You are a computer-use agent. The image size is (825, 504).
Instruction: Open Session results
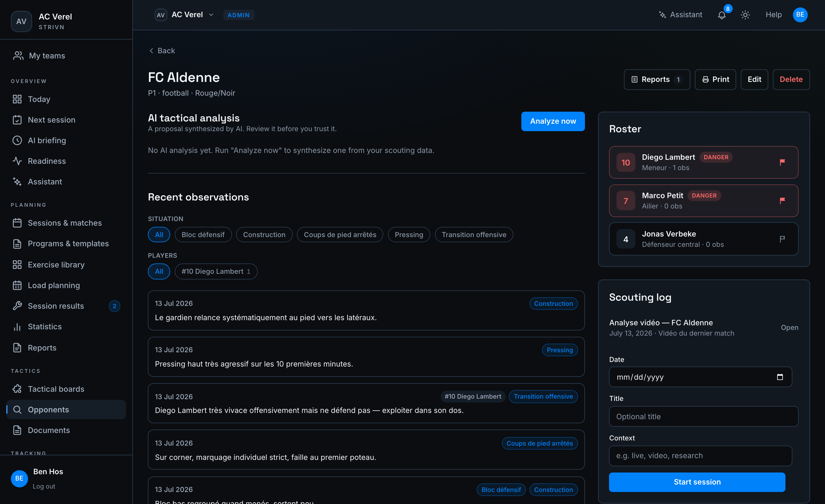point(66,306)
